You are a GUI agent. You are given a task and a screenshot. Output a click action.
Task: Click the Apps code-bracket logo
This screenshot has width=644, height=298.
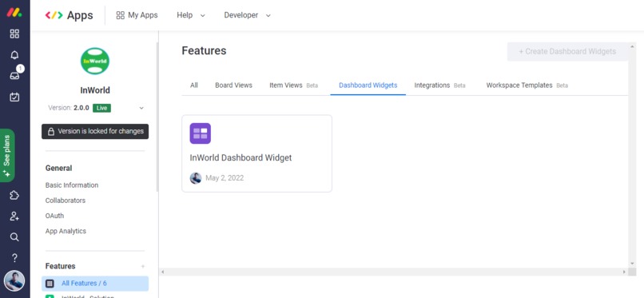click(x=54, y=15)
